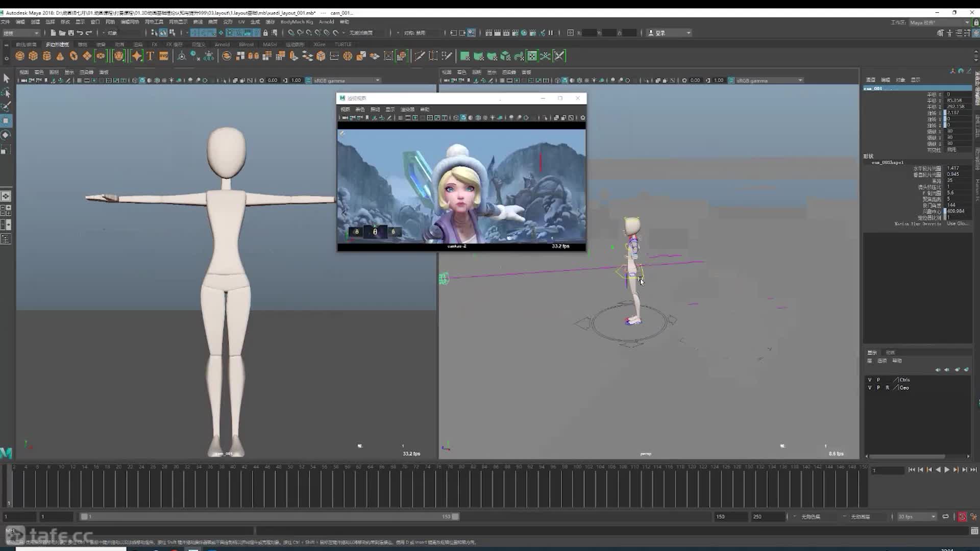
Task: Switch to the MASH shelf tab
Action: point(269,44)
